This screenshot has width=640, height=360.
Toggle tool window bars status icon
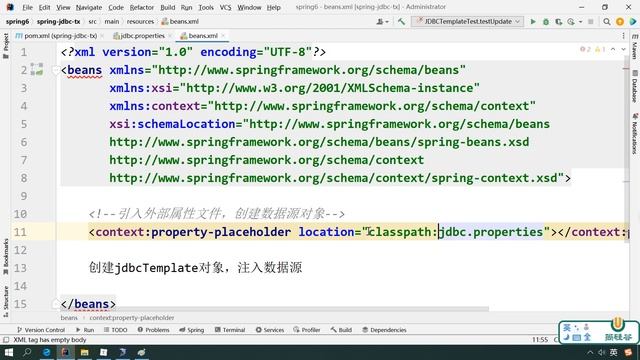pos(6,340)
